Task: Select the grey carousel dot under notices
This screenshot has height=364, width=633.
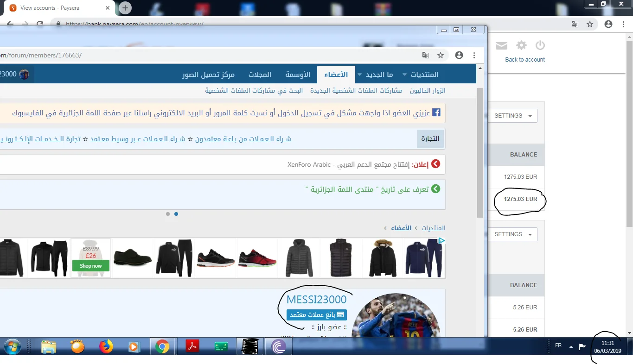Action: coord(168,214)
